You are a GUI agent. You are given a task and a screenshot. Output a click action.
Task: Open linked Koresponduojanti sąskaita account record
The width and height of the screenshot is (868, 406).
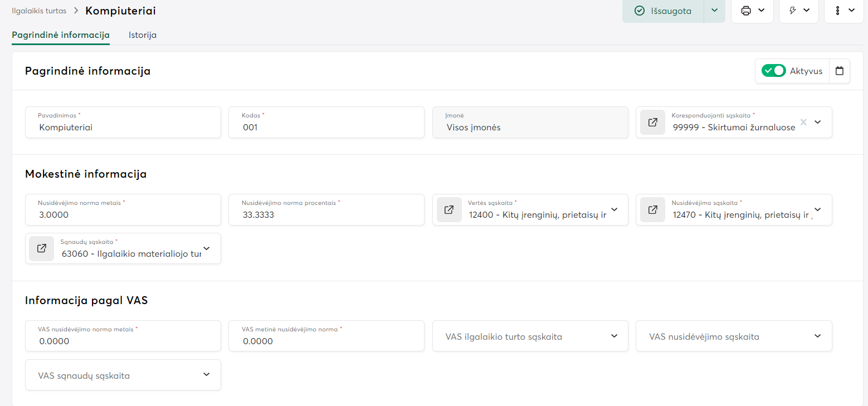(652, 123)
